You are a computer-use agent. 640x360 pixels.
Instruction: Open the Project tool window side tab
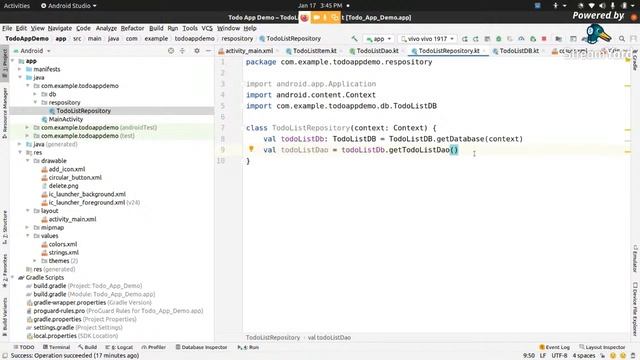4,63
